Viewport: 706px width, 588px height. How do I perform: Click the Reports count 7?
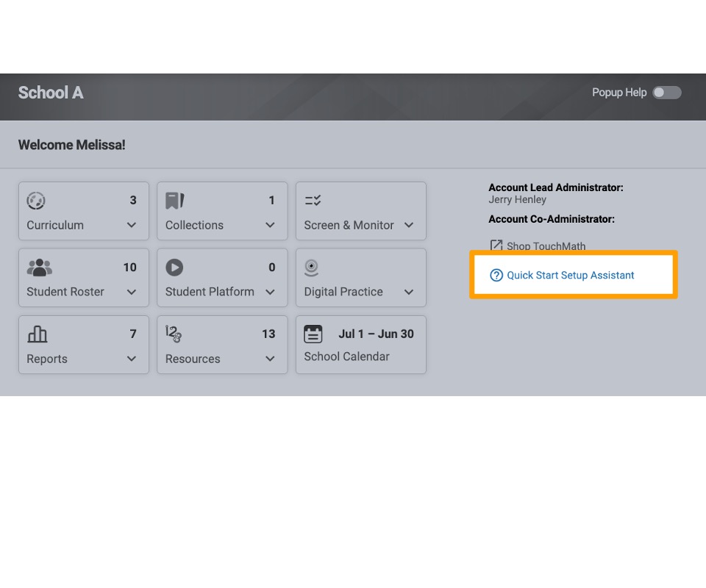(133, 334)
